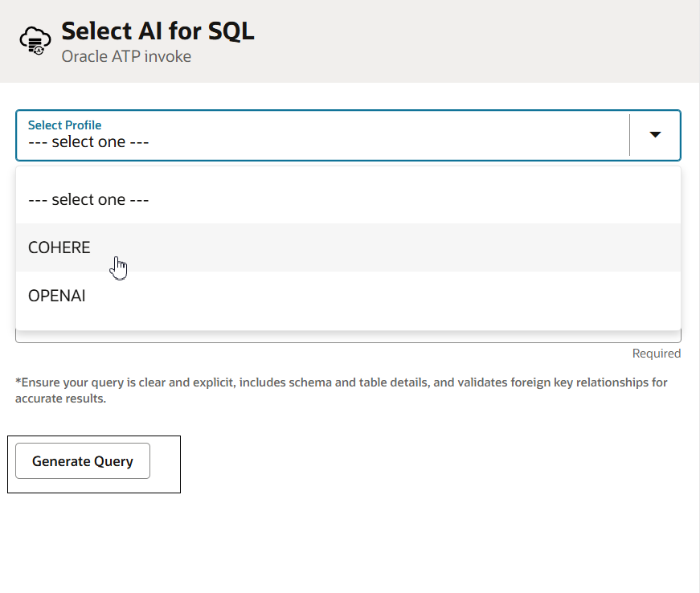The height and width of the screenshot is (593, 700).
Task: Click the current '--- select one ---' value in the field
Action: [88, 142]
